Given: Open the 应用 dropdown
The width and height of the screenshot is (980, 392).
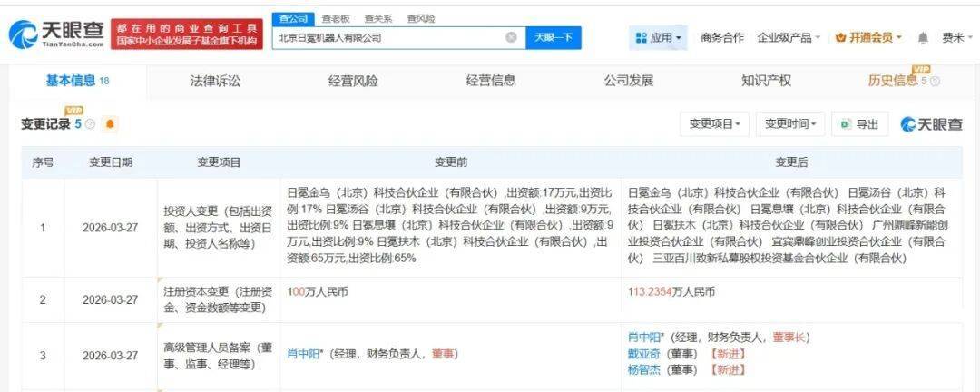Looking at the screenshot, I should (659, 38).
